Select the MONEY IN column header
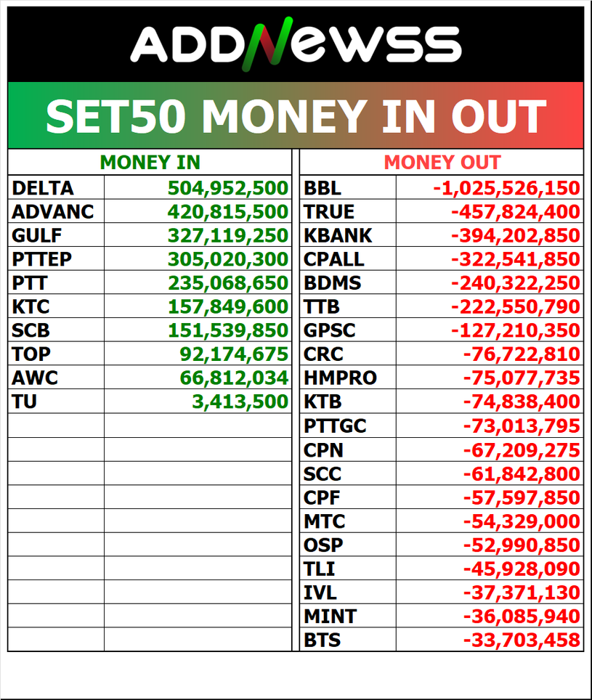This screenshot has width=592, height=700. tap(150, 163)
